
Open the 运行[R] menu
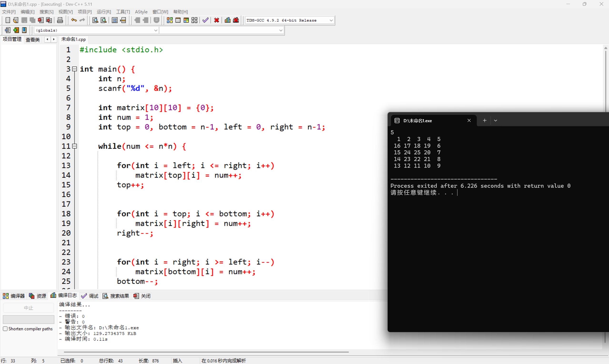pyautogui.click(x=103, y=12)
